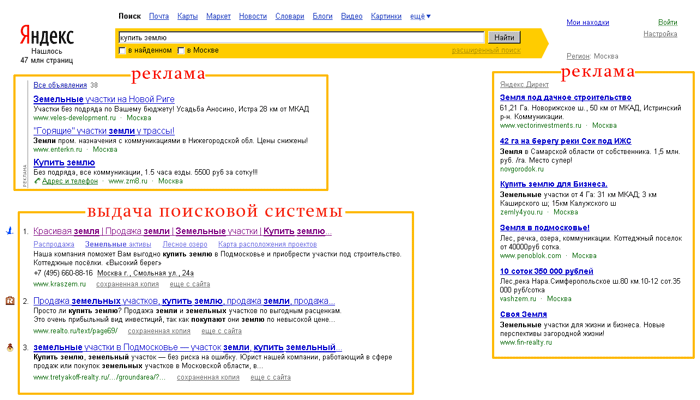Click www.kraszem.ru green URL
Viewport: 700px width, 400px height.
(59, 284)
